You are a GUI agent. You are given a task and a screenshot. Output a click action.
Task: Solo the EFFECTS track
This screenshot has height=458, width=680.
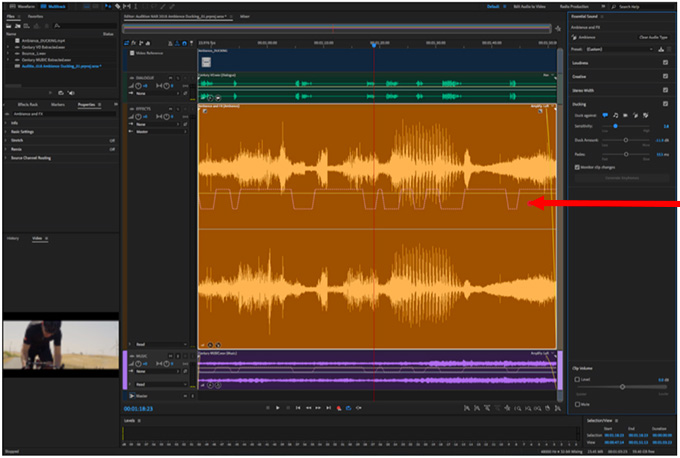178,109
